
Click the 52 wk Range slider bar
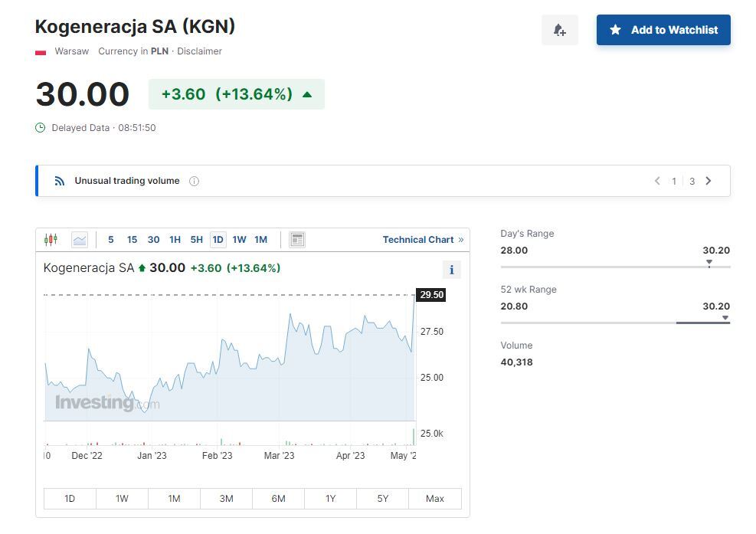tap(615, 323)
